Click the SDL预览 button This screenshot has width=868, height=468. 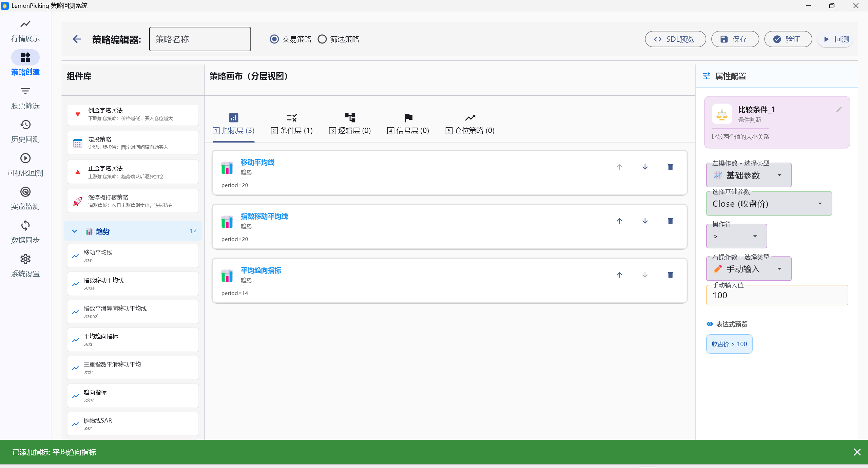point(675,39)
